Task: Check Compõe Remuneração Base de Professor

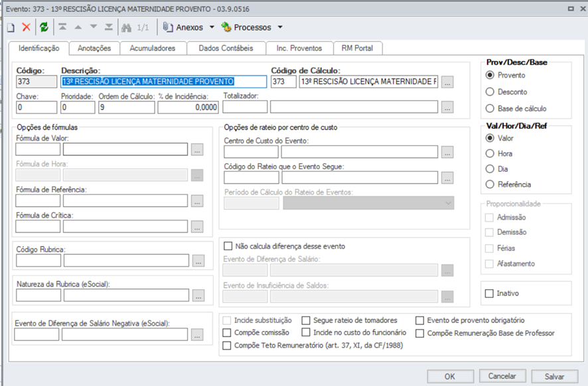Action: [419, 333]
